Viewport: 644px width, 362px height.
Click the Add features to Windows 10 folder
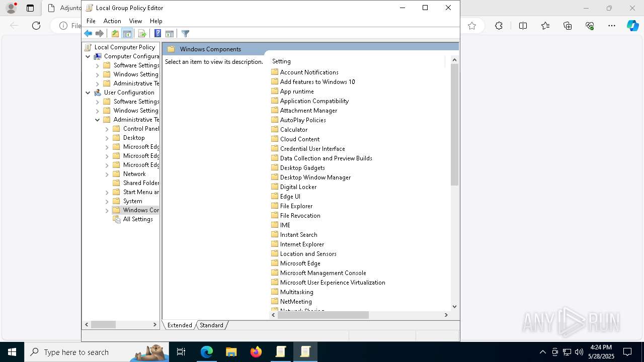click(x=317, y=82)
